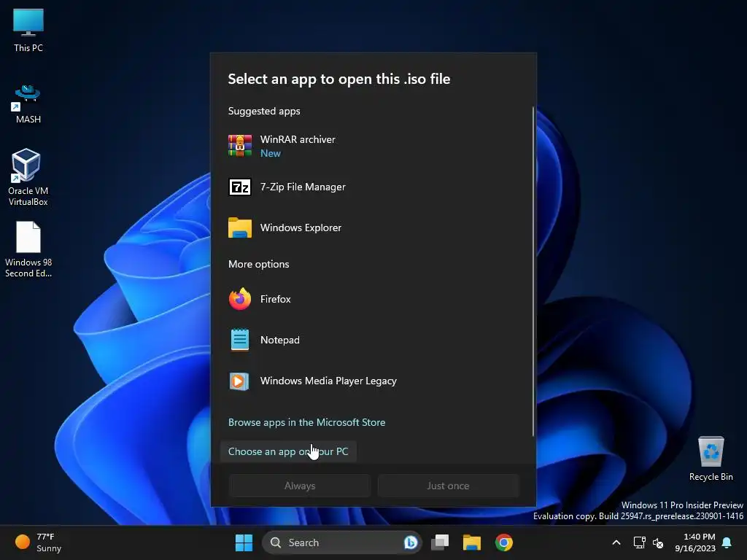Click the taskbar Search box

342,542
